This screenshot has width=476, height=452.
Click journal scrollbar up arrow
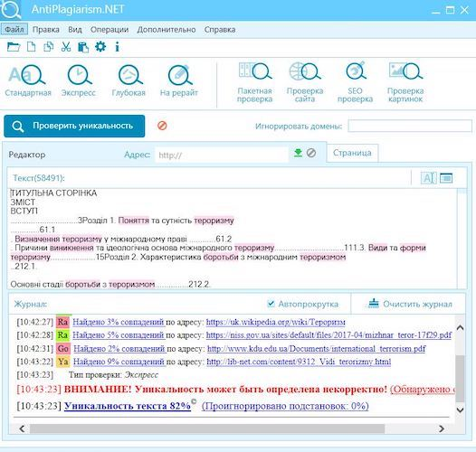click(461, 327)
